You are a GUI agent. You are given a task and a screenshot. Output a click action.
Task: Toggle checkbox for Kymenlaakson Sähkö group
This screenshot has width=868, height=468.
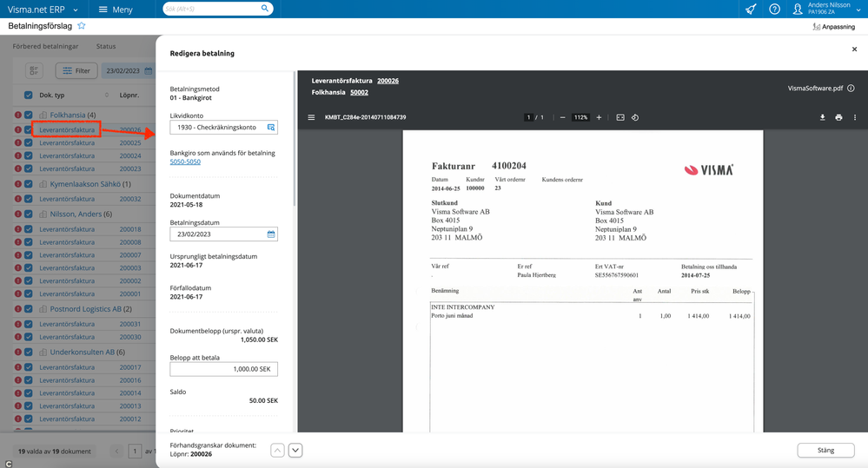click(28, 184)
